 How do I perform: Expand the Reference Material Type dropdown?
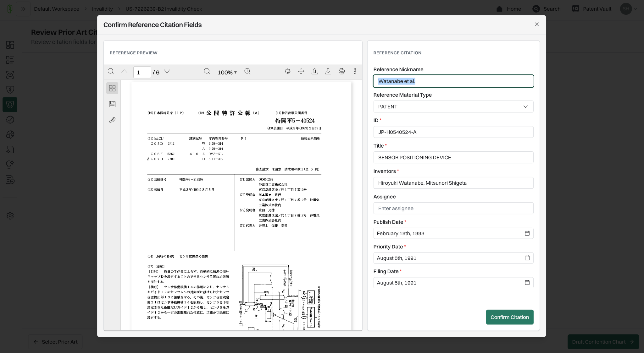point(453,107)
